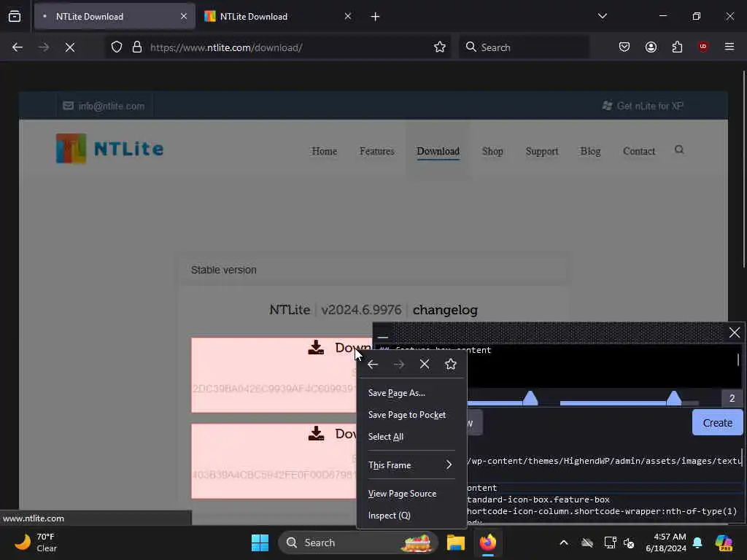Open the Firefox account icon
Screen dimensions: 747x560
(x=651, y=47)
